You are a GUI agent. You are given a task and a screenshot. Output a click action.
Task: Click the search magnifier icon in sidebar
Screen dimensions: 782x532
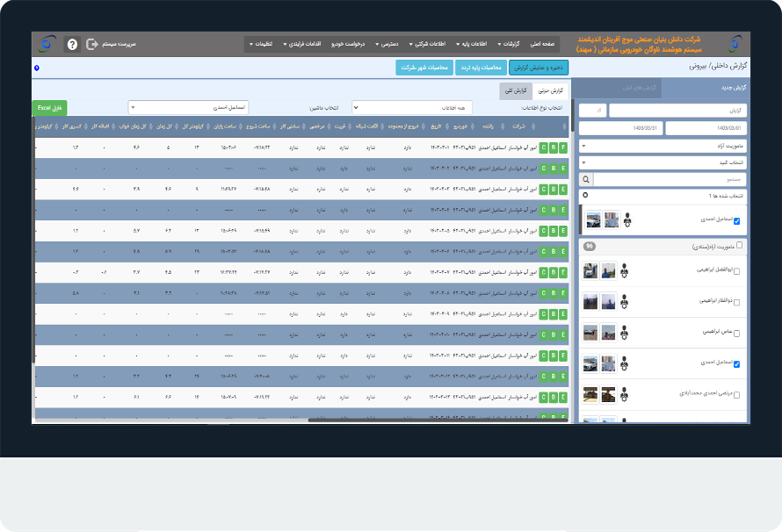tap(586, 179)
